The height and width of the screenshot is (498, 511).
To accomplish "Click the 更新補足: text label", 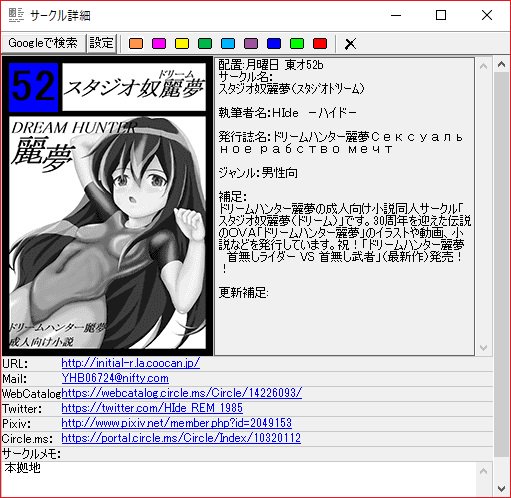I will [x=243, y=292].
